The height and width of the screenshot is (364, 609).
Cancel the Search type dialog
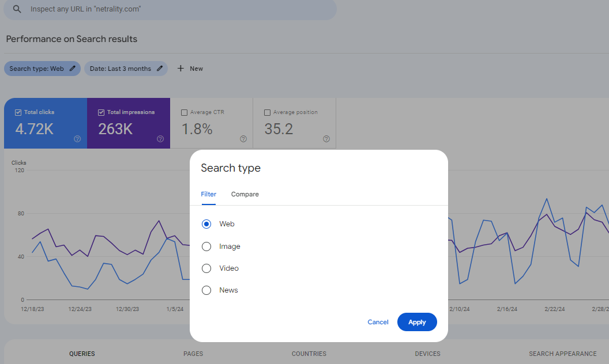tap(378, 322)
